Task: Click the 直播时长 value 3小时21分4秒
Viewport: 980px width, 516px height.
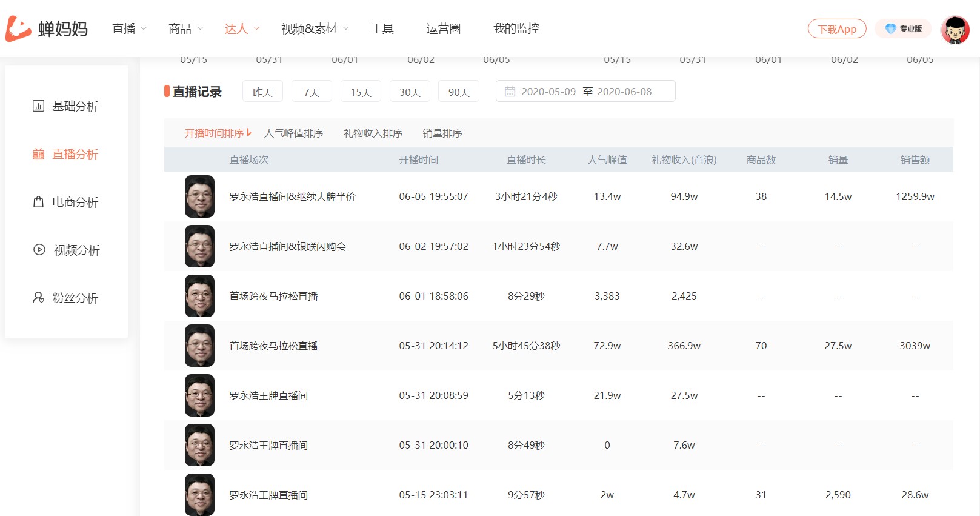Action: [x=526, y=196]
